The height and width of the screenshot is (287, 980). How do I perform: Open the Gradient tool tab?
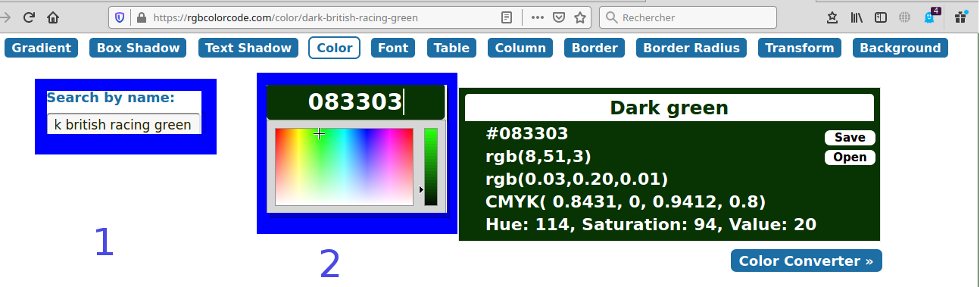(x=42, y=48)
